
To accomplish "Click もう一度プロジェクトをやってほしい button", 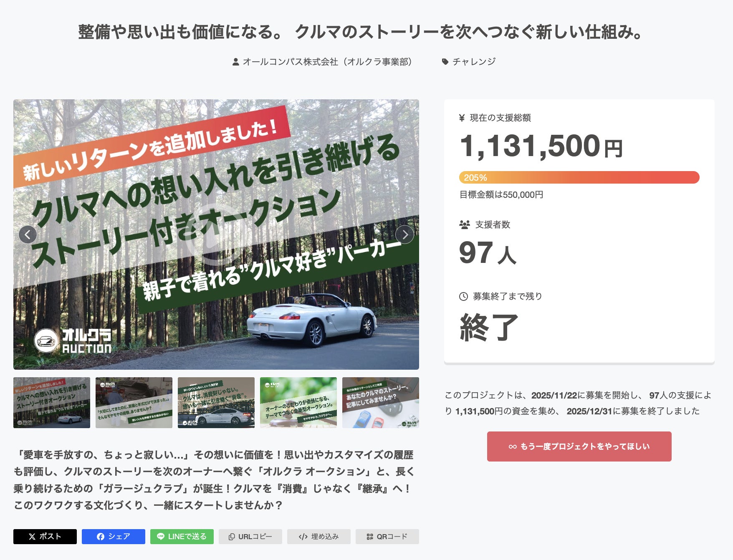I will 579,446.
